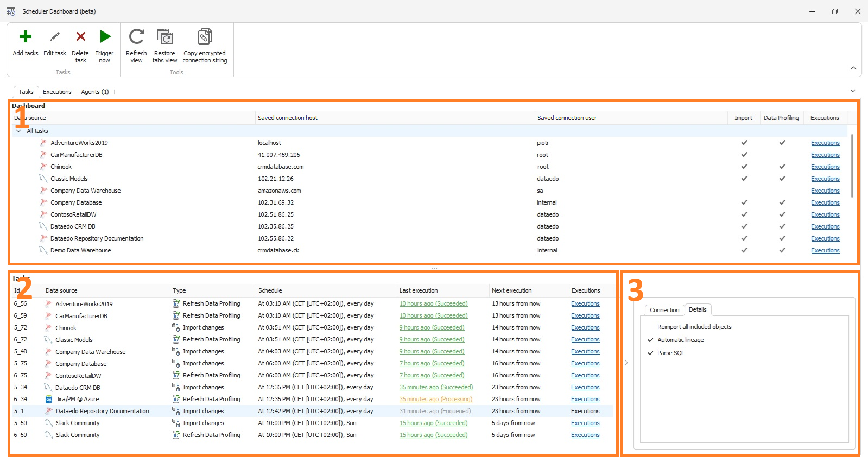Click the crmdatabase.com host cell
The width and height of the screenshot is (868, 462).
pyautogui.click(x=281, y=167)
